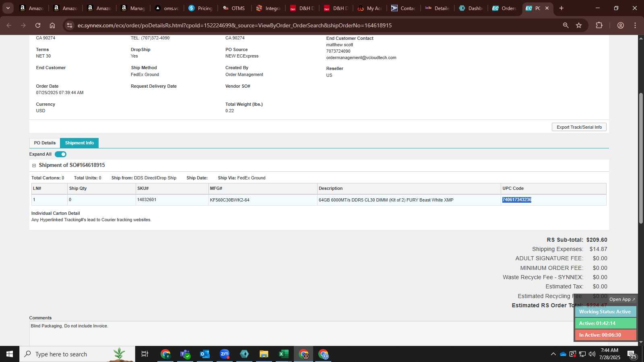This screenshot has height=362, width=644.
Task: Switch to the Dashboard tab
Action: click(x=471, y=8)
